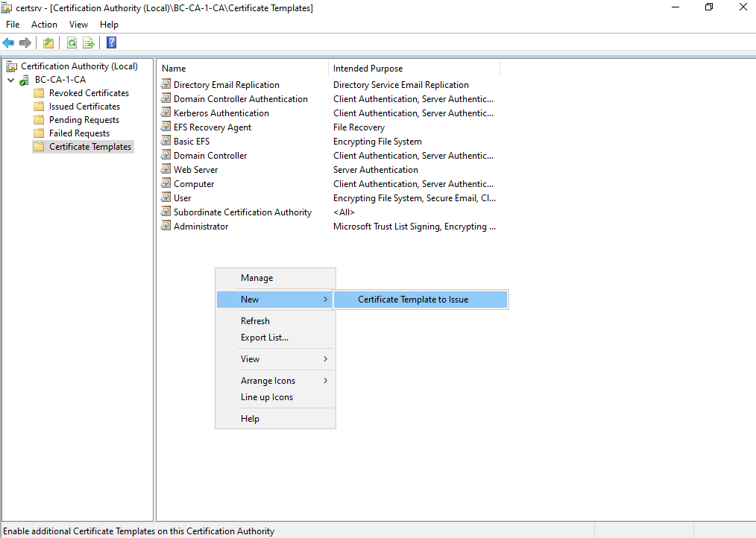This screenshot has height=538, width=756.
Task: Choose Refresh from the context menu
Action: tap(275, 321)
